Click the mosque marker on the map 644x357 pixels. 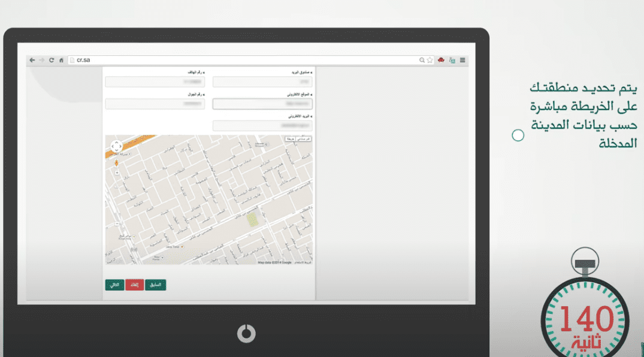coord(267,144)
